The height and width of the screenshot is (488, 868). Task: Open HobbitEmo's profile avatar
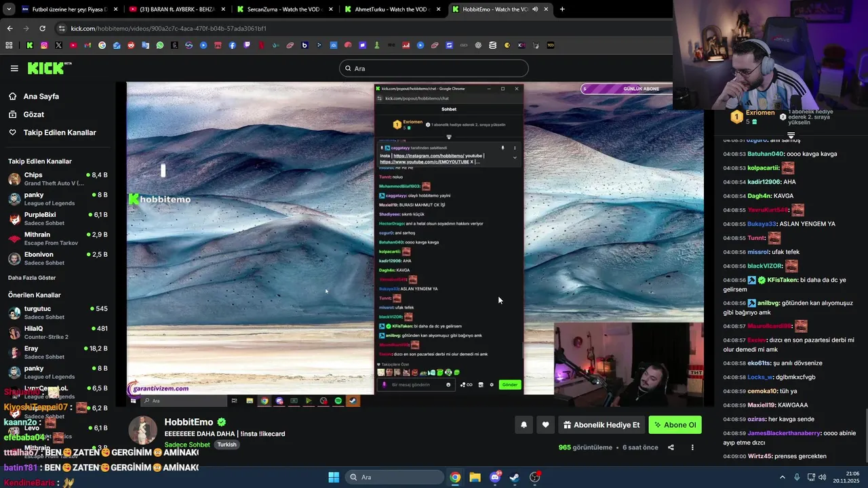coord(142,430)
